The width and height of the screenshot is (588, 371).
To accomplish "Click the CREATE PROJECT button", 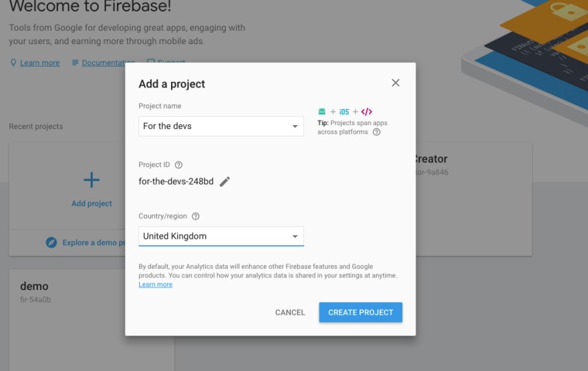I will click(360, 312).
